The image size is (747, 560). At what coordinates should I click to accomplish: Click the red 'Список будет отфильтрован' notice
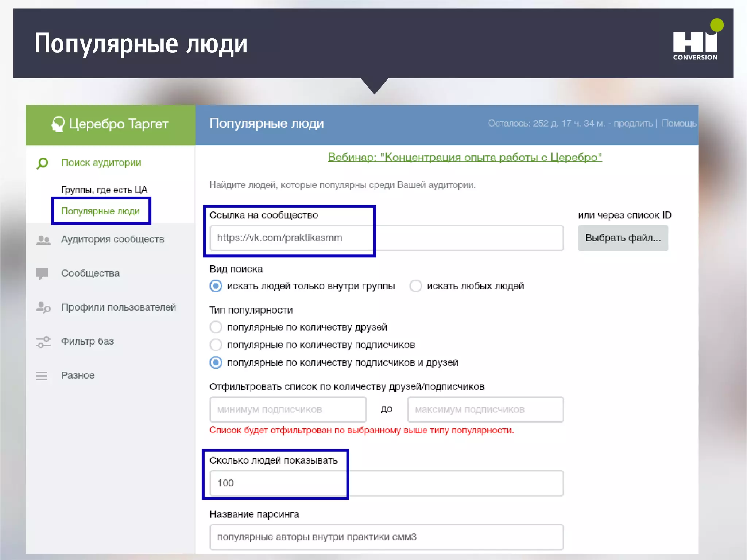pyautogui.click(x=361, y=431)
